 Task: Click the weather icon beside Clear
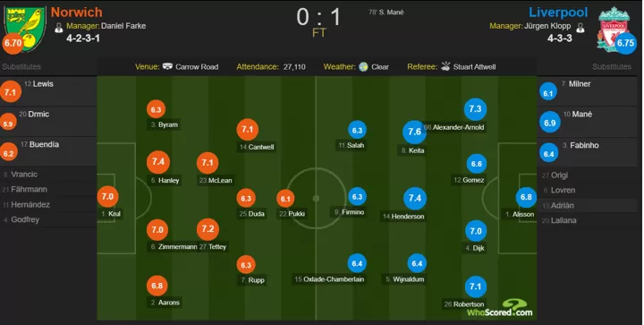(x=363, y=66)
